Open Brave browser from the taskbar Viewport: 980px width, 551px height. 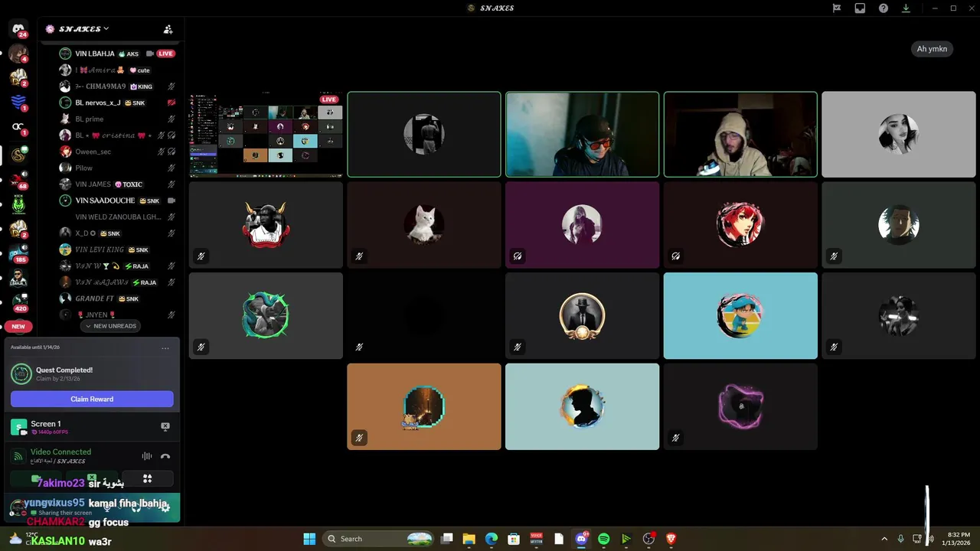[x=671, y=539]
